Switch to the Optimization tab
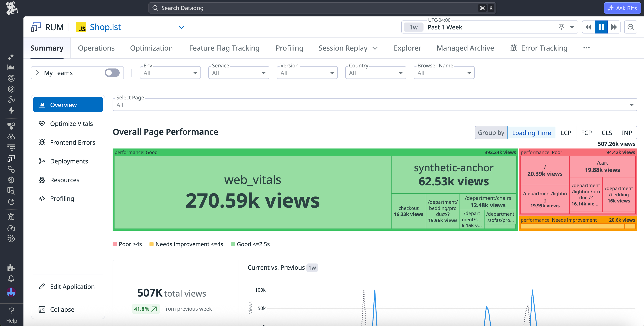This screenshot has height=326, width=644. [151, 48]
